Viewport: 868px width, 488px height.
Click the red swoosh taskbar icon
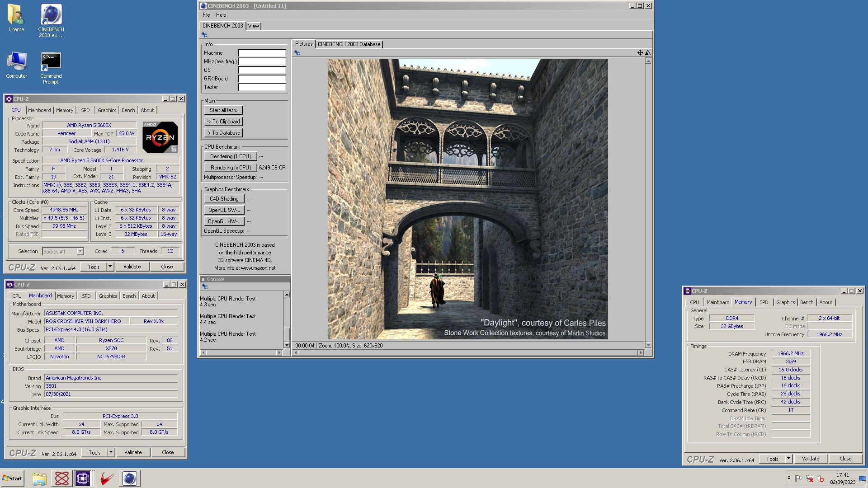(107, 479)
